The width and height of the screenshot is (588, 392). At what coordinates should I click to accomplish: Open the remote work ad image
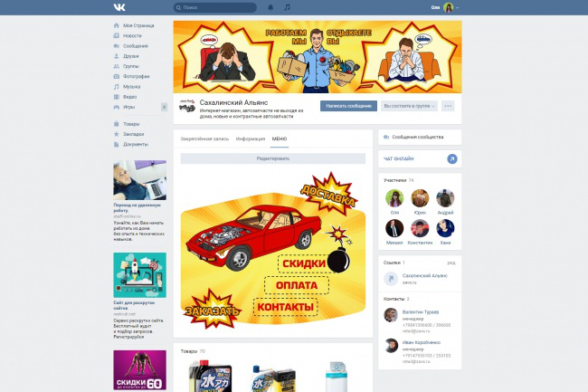coord(140,180)
